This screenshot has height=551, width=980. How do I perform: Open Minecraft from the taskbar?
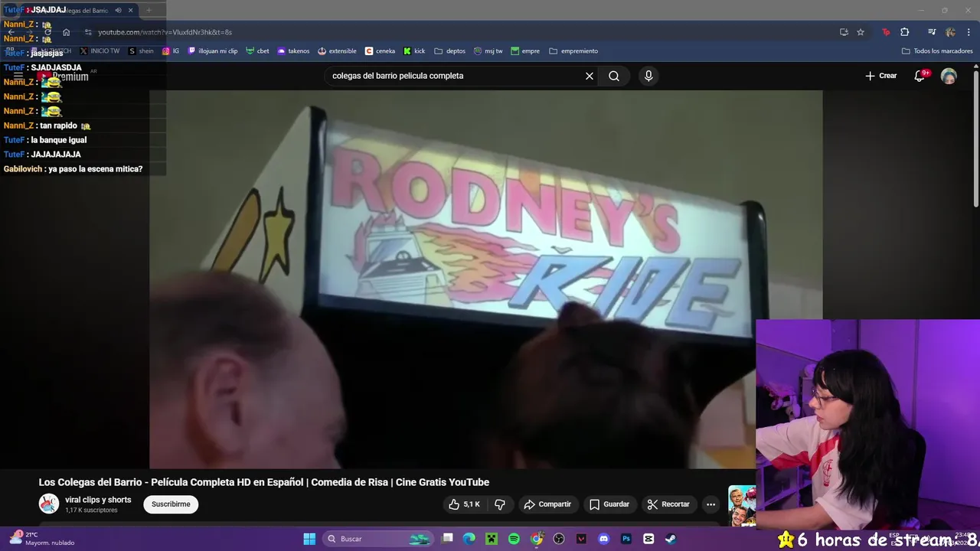pos(492,539)
